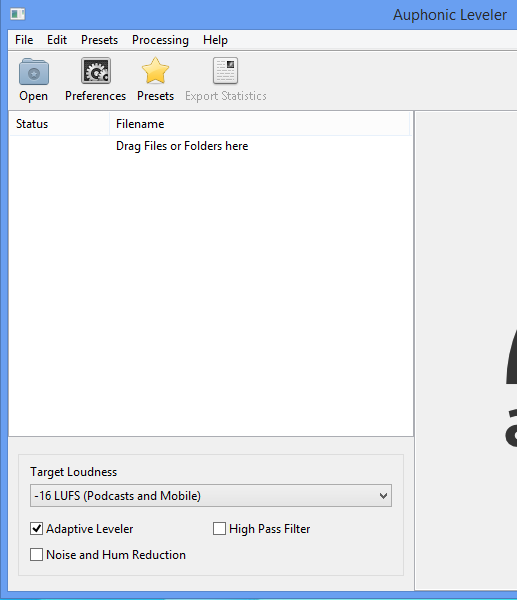The height and width of the screenshot is (600, 517).
Task: Click the Export Statistics icon
Action: [x=225, y=71]
